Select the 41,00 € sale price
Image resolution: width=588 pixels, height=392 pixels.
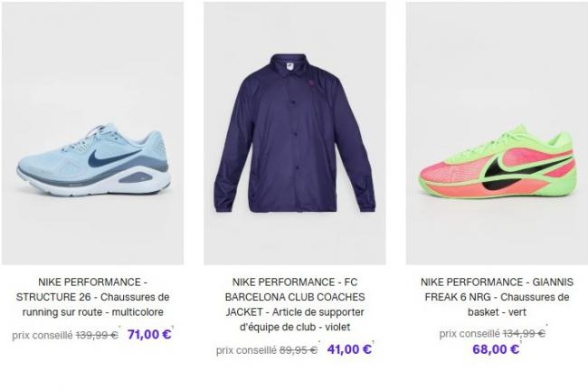pyautogui.click(x=349, y=349)
